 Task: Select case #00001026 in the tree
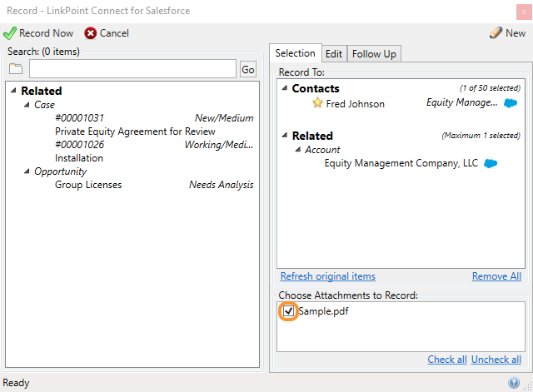80,145
